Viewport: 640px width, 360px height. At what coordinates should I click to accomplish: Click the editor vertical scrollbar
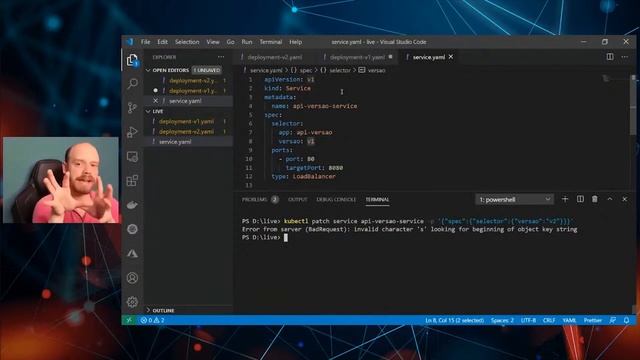pos(633,104)
